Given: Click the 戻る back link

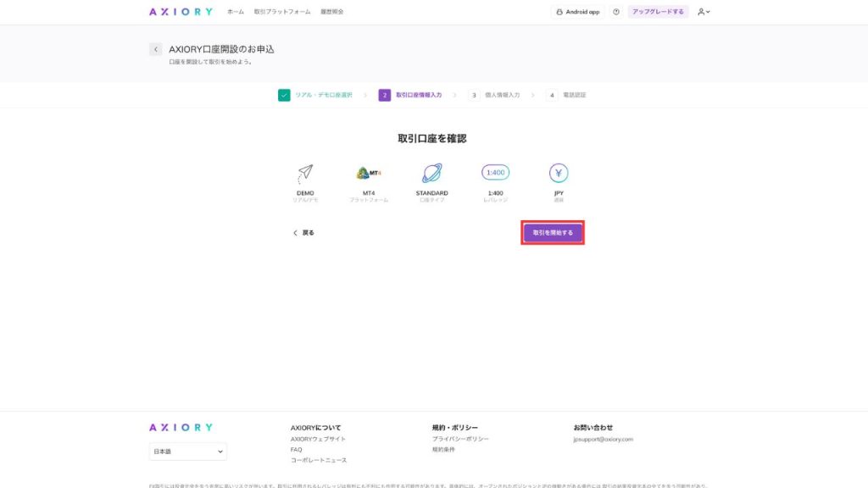Looking at the screenshot, I should pyautogui.click(x=303, y=232).
